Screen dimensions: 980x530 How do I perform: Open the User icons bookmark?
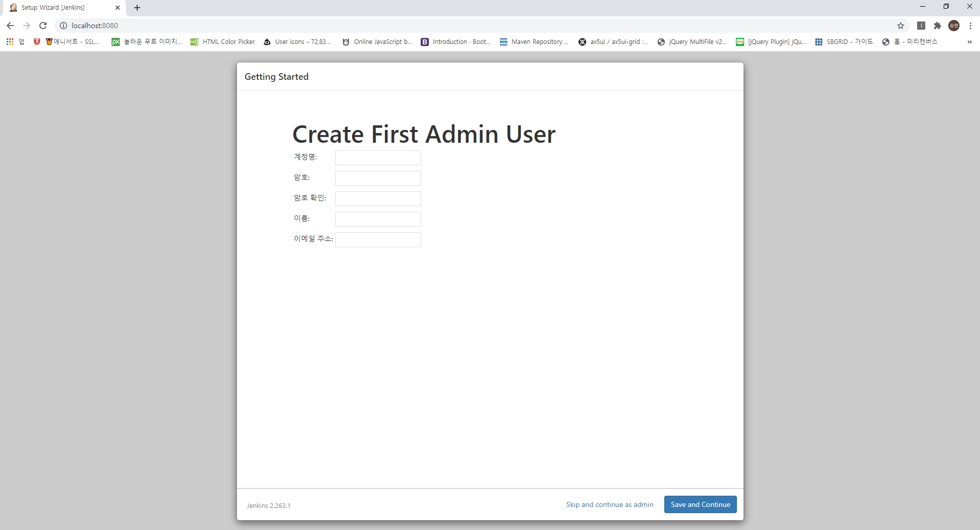(297, 42)
